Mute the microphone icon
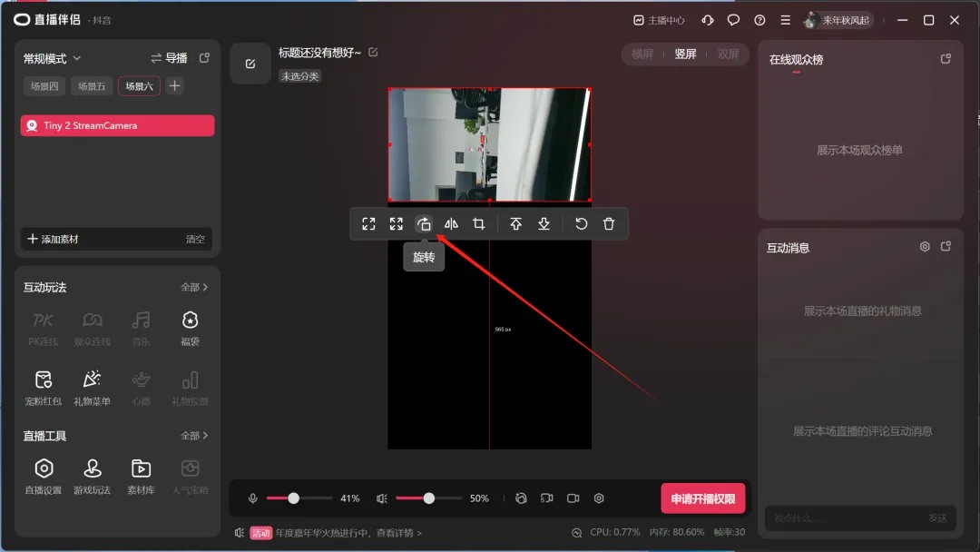The width and height of the screenshot is (980, 552). point(253,498)
